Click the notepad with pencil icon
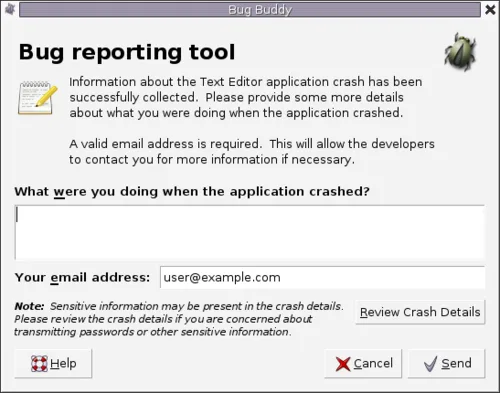Image resolution: width=500 pixels, height=393 pixels. tap(37, 98)
